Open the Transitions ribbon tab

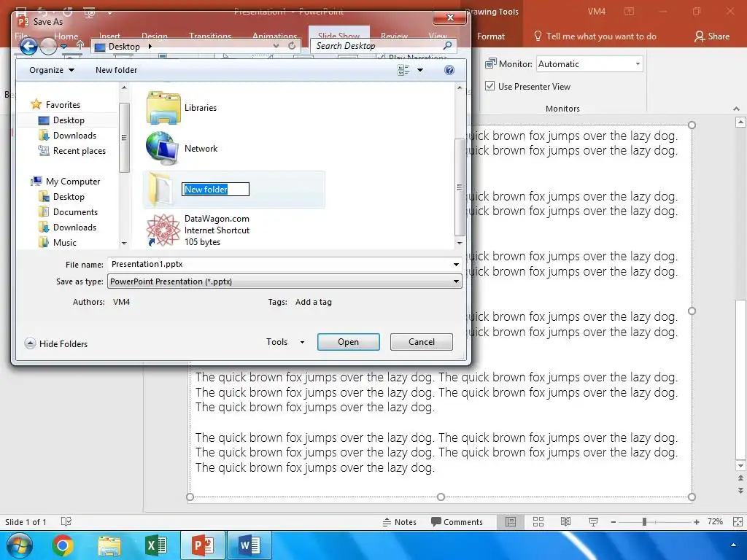tap(210, 36)
